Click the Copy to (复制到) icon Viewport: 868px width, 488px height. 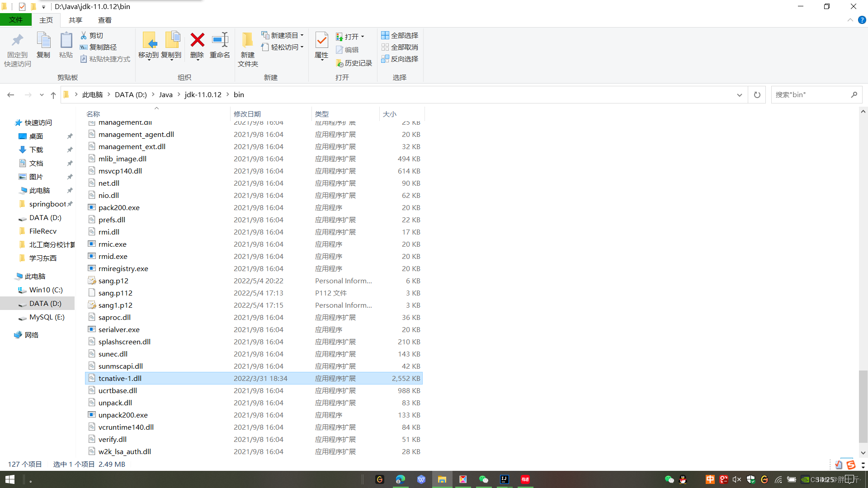(171, 41)
